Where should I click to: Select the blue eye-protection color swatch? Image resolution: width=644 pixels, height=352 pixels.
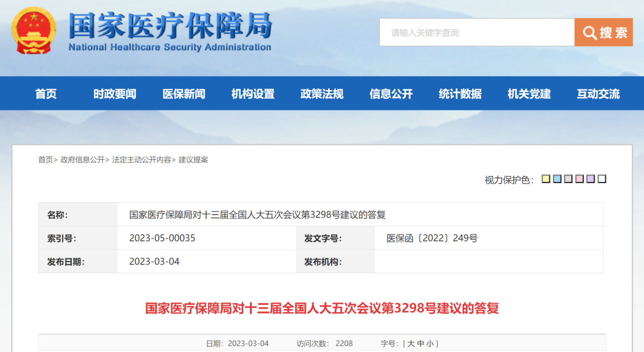(556, 178)
